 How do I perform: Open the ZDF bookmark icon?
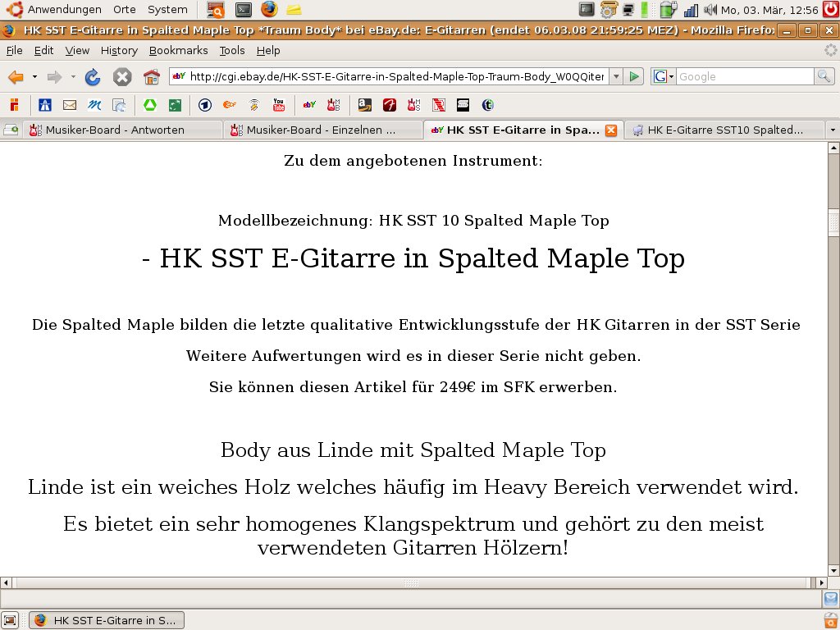pos(230,105)
